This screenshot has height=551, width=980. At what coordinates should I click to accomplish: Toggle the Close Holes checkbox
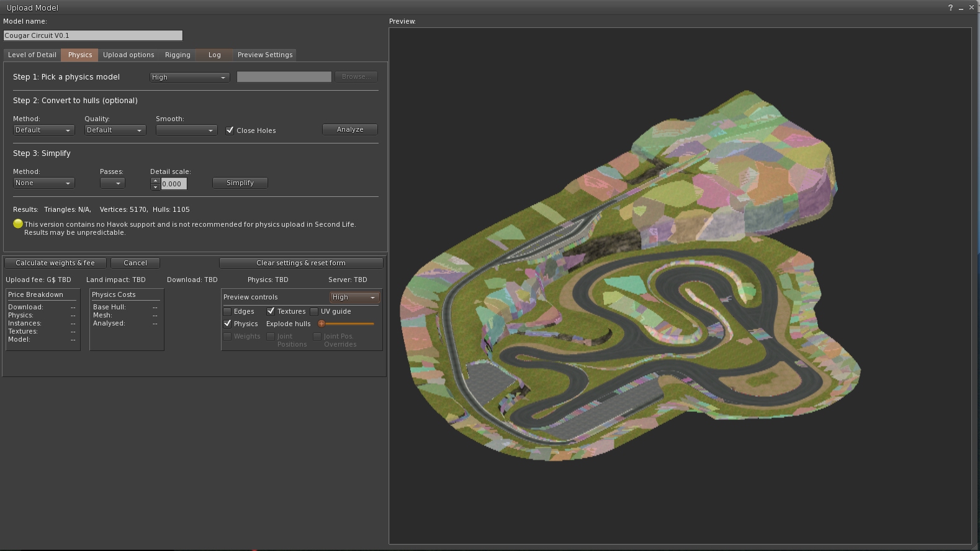tap(230, 130)
